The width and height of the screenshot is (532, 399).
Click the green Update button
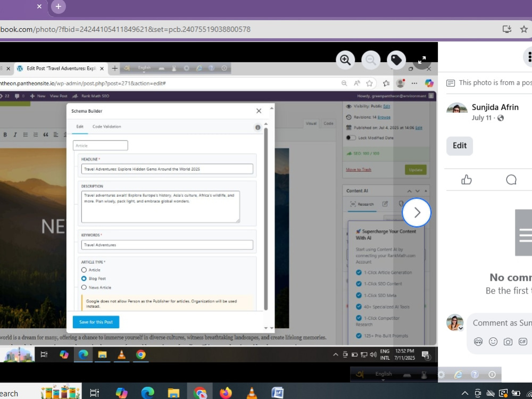click(415, 170)
